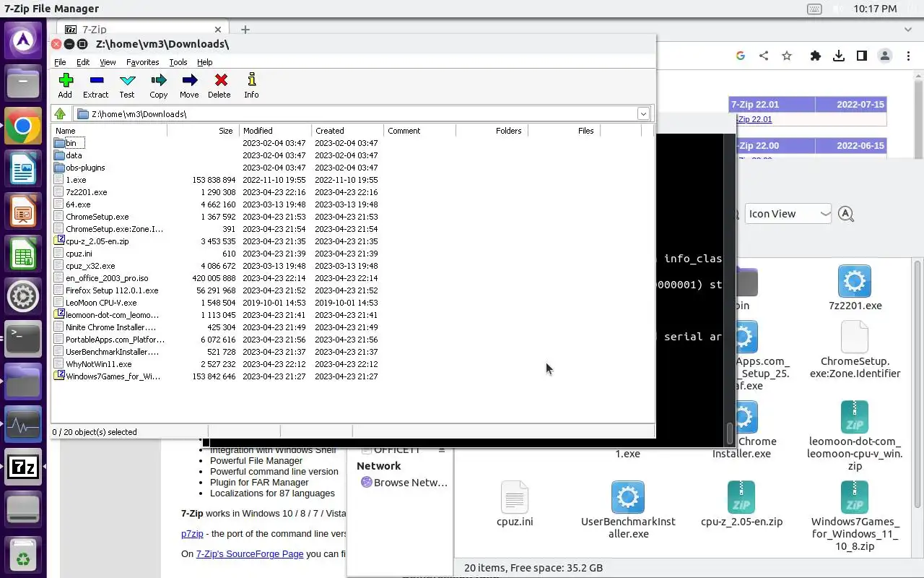This screenshot has height=578, width=924.
Task: Click UserBenchmarkInstaller.exe icon in file manager
Action: 628,497
